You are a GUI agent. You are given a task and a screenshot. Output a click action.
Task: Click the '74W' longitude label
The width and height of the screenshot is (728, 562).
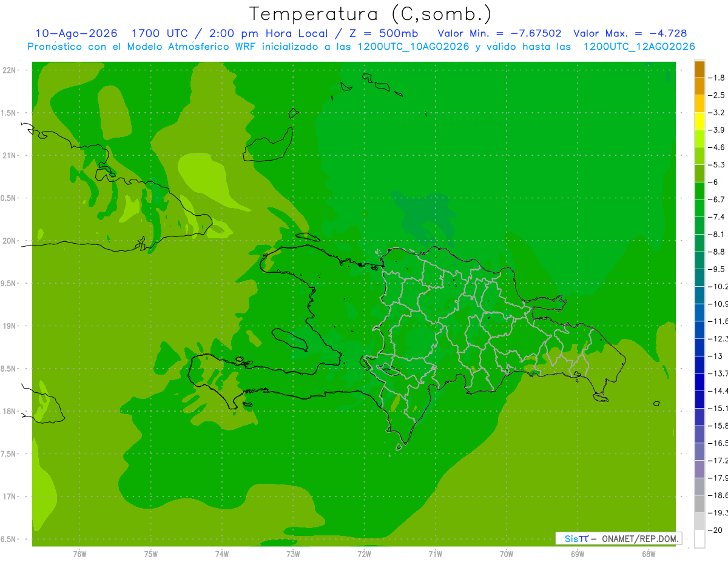pos(222,554)
